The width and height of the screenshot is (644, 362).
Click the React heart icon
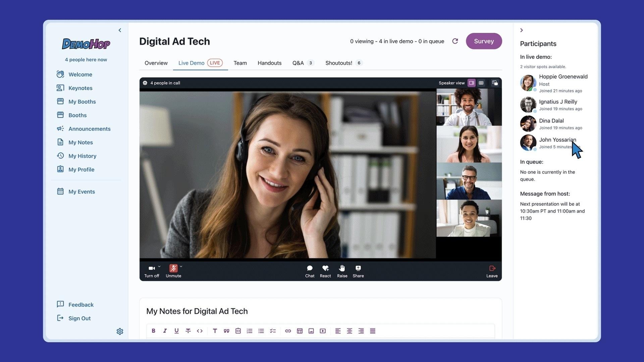[325, 268]
